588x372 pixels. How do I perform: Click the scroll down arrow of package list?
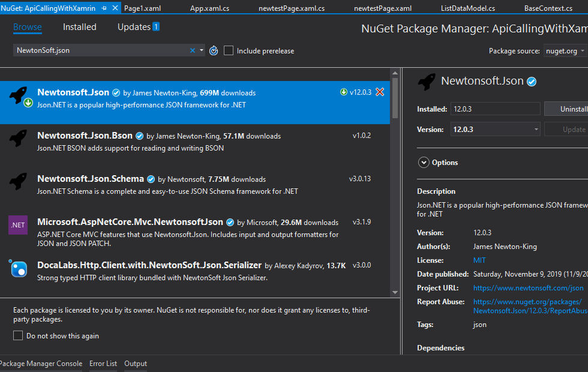point(395,293)
